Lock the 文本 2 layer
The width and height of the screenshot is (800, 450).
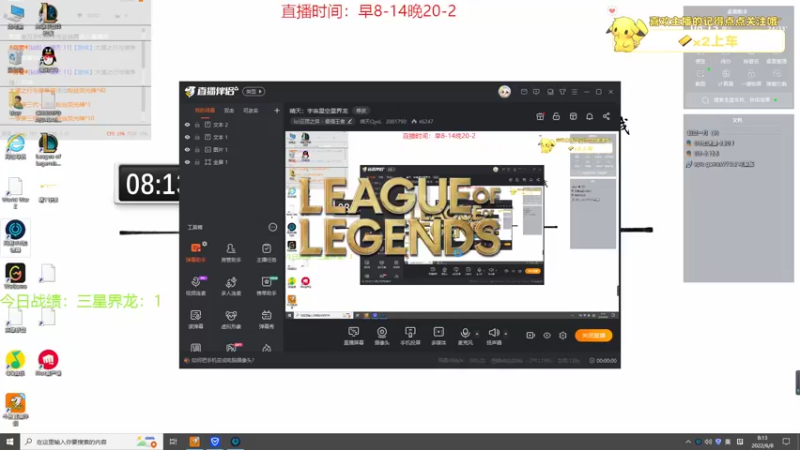197,124
